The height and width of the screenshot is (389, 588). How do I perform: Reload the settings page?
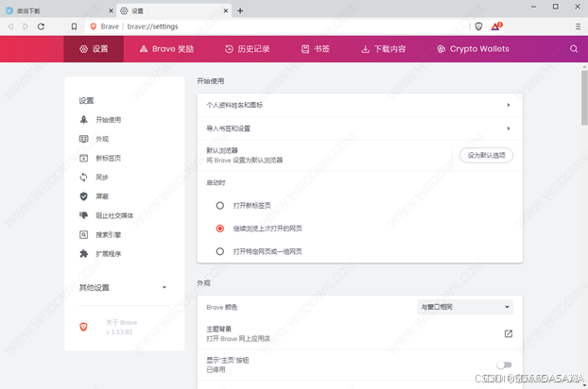(41, 26)
